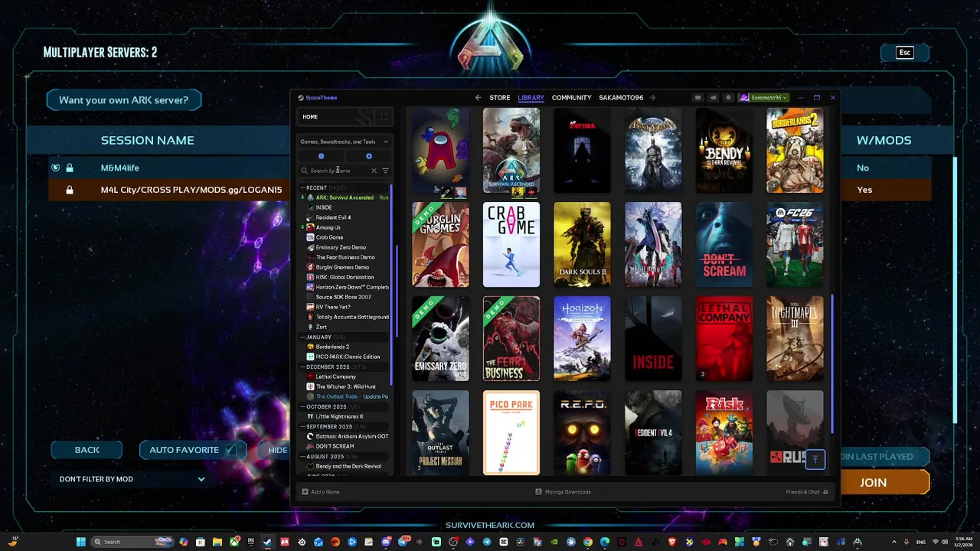Collapse the OCTOBER 2025 category
This screenshot has width=980, height=551.
pyautogui.click(x=302, y=406)
